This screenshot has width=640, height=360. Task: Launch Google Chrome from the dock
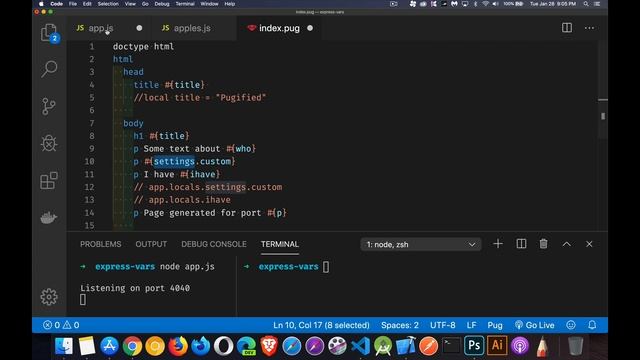[132, 346]
